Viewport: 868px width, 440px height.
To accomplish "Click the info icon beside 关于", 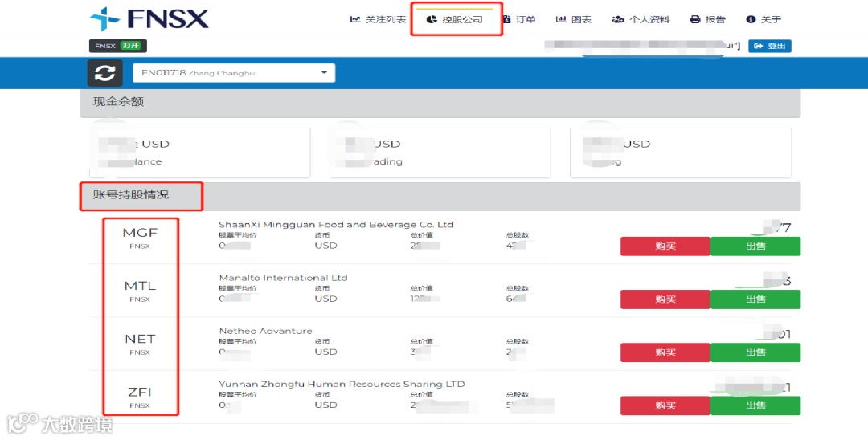I will 751,19.
